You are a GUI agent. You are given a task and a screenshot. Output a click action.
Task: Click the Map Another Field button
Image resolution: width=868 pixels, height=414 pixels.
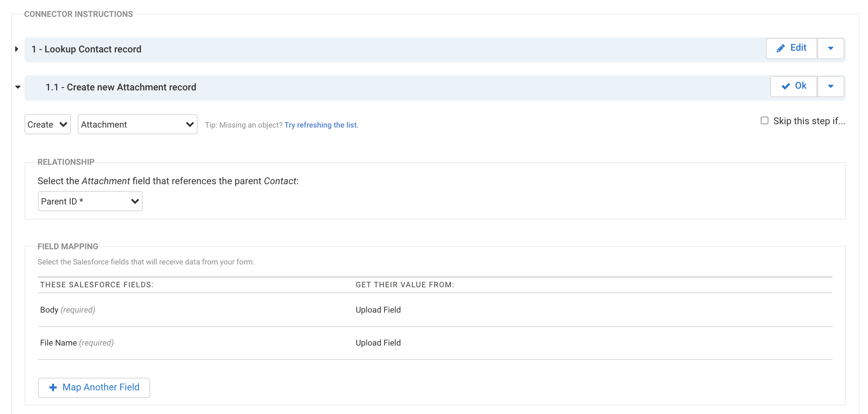(94, 387)
